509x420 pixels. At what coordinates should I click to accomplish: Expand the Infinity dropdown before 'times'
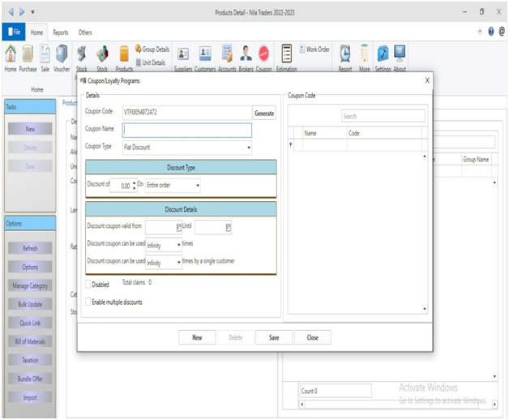click(178, 245)
